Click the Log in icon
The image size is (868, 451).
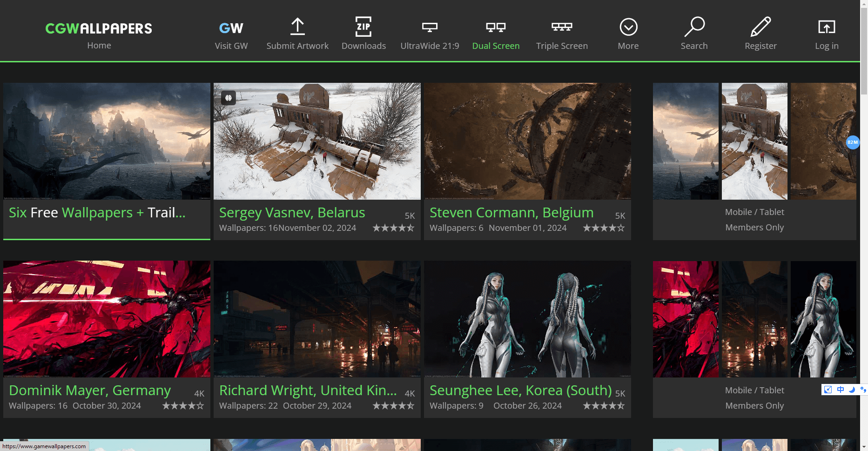827,27
